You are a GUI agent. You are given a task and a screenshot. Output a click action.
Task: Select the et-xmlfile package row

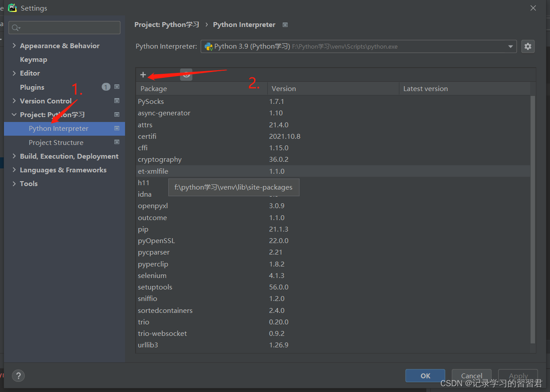click(333, 171)
